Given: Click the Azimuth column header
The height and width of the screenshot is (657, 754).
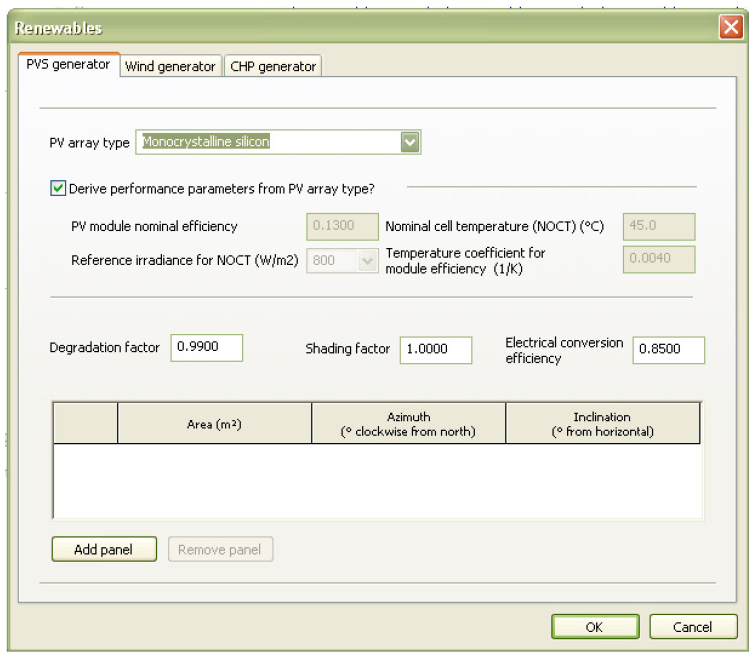Looking at the screenshot, I should 409,424.
